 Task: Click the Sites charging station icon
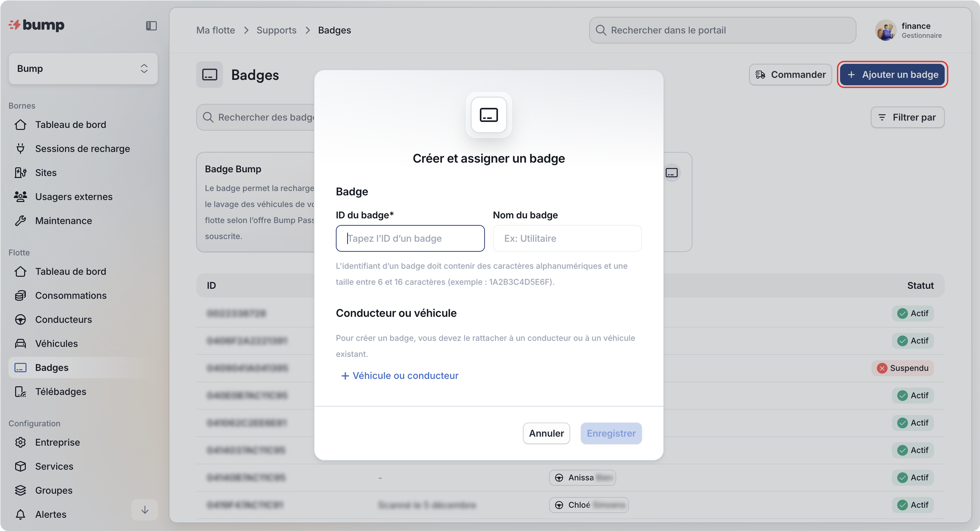[20, 173]
